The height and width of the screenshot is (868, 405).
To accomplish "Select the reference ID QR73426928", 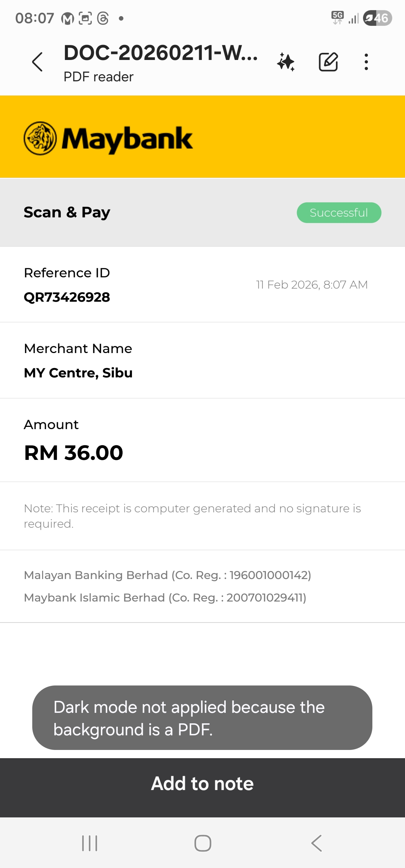I will (67, 297).
